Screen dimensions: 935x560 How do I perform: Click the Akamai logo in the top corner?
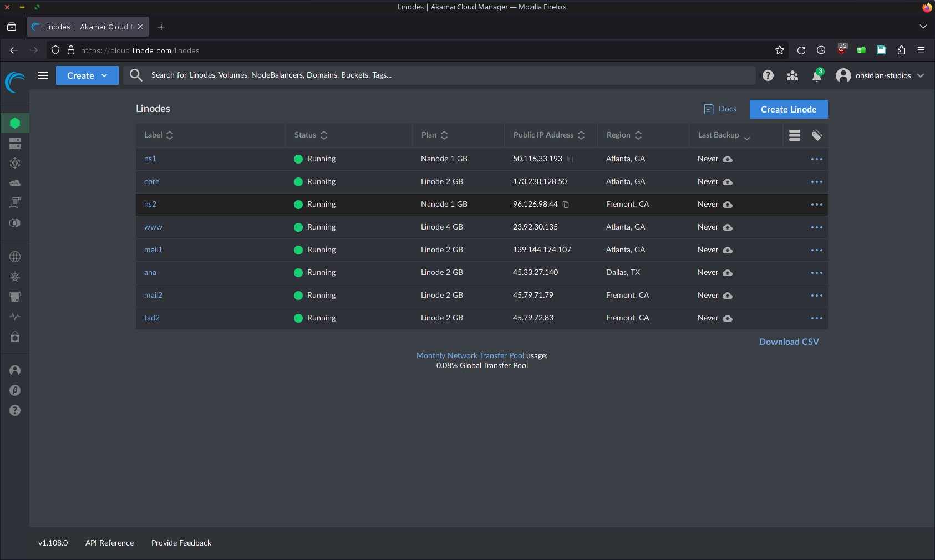pos(15,83)
